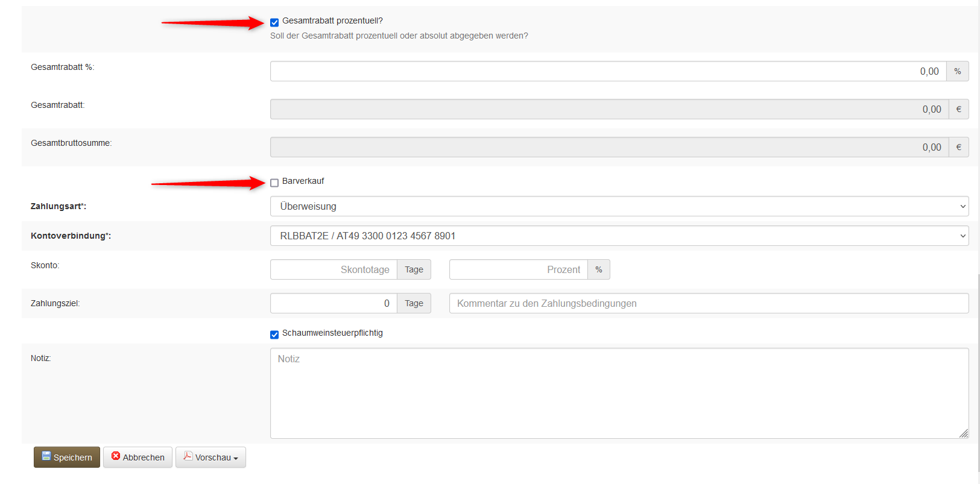Open the Zahlungsart dropdown
The height and width of the screenshot is (484, 980).
click(x=619, y=206)
